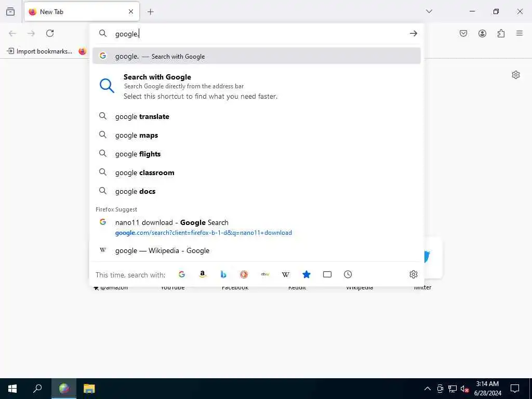Open google Wikipedia suggestion
Screen dimensions: 532x399
click(x=257, y=250)
